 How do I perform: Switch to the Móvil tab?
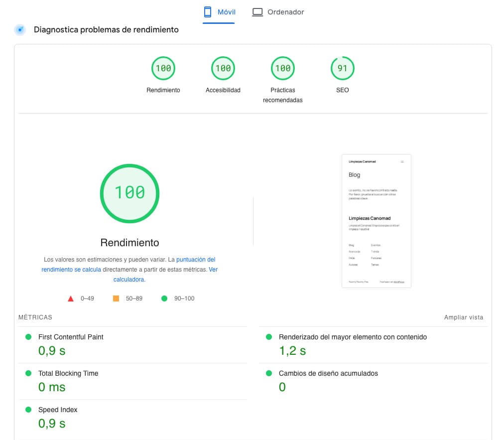pos(219,12)
